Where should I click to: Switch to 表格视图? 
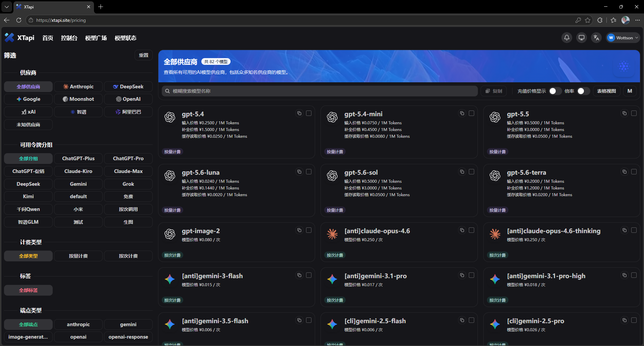pyautogui.click(x=606, y=91)
